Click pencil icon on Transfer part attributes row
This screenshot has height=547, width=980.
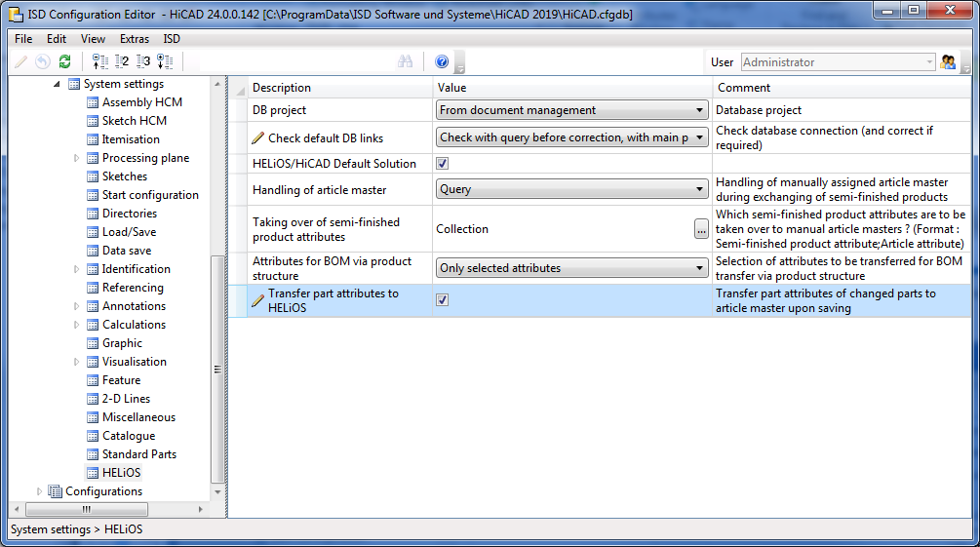click(258, 300)
